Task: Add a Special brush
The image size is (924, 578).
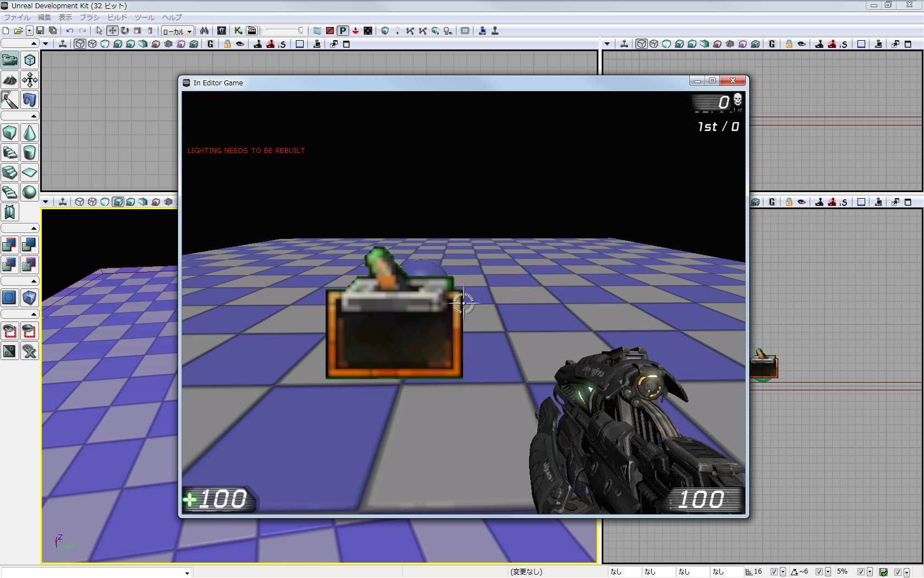Action: pos(10,298)
